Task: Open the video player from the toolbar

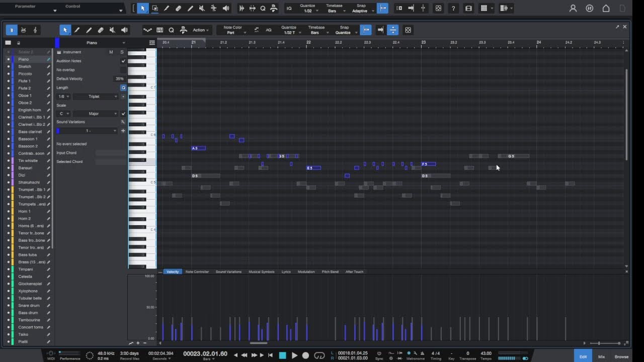Action: click(469, 8)
